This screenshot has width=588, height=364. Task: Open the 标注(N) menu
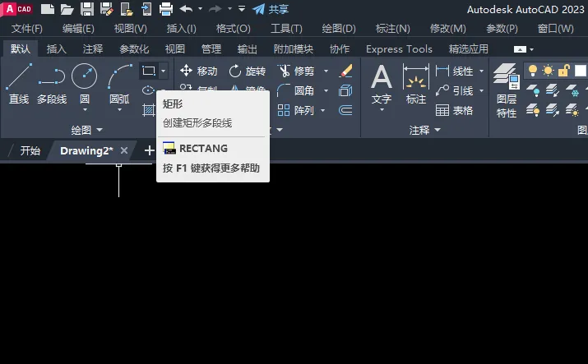393,29
